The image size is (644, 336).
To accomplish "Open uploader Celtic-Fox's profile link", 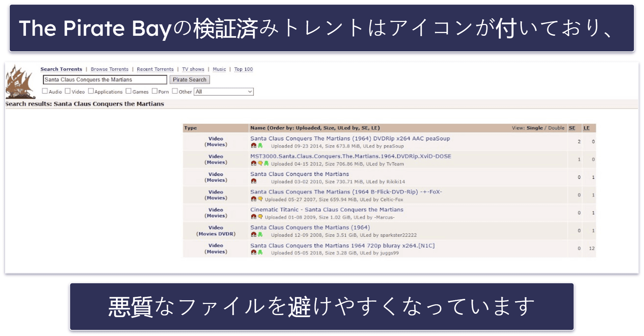I will (392, 199).
